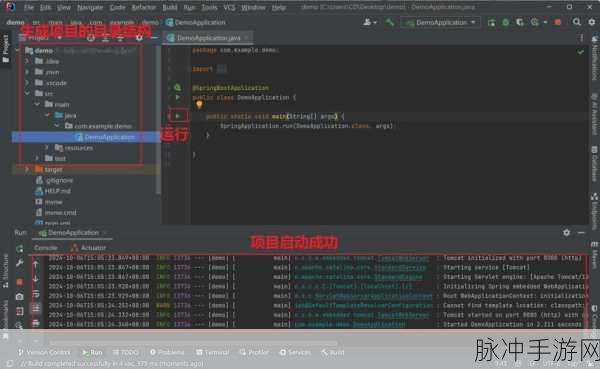Open the Problems tool window
Viewport: 600px width, 369px height.
pyautogui.click(x=167, y=352)
